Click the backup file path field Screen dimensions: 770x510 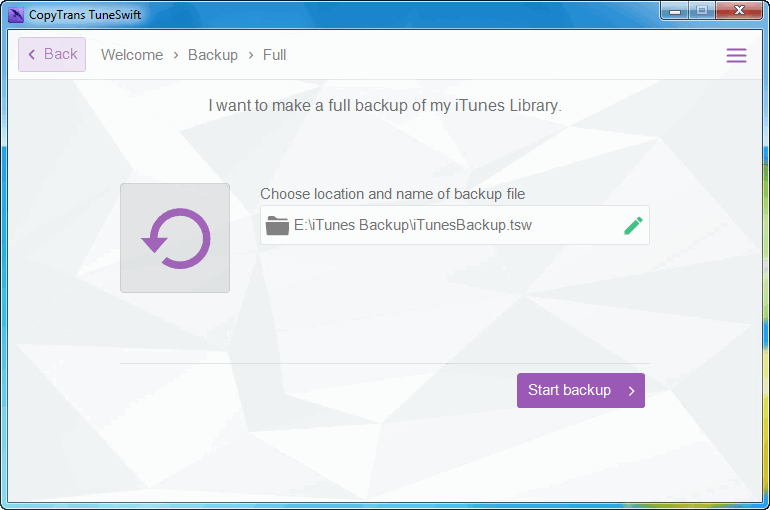[455, 225]
